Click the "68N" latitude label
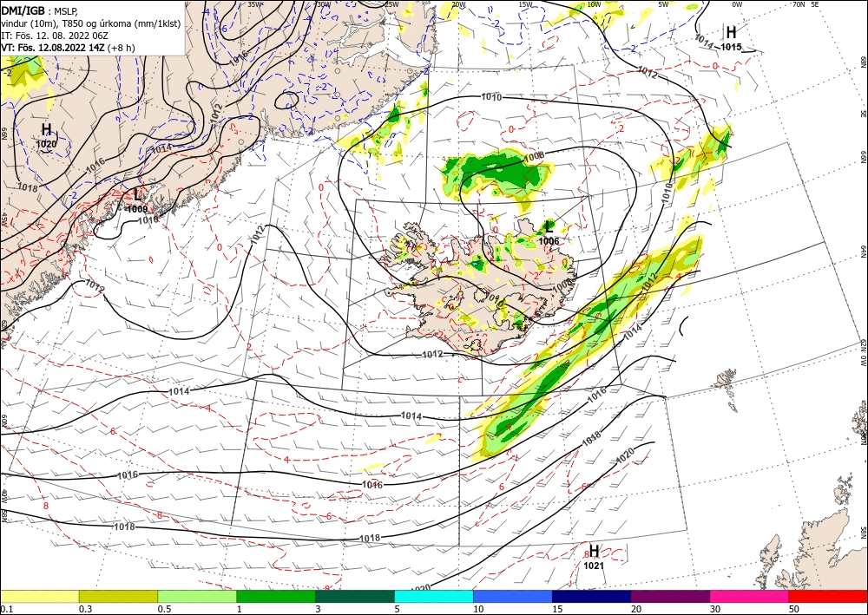The image size is (868, 615). [863, 60]
